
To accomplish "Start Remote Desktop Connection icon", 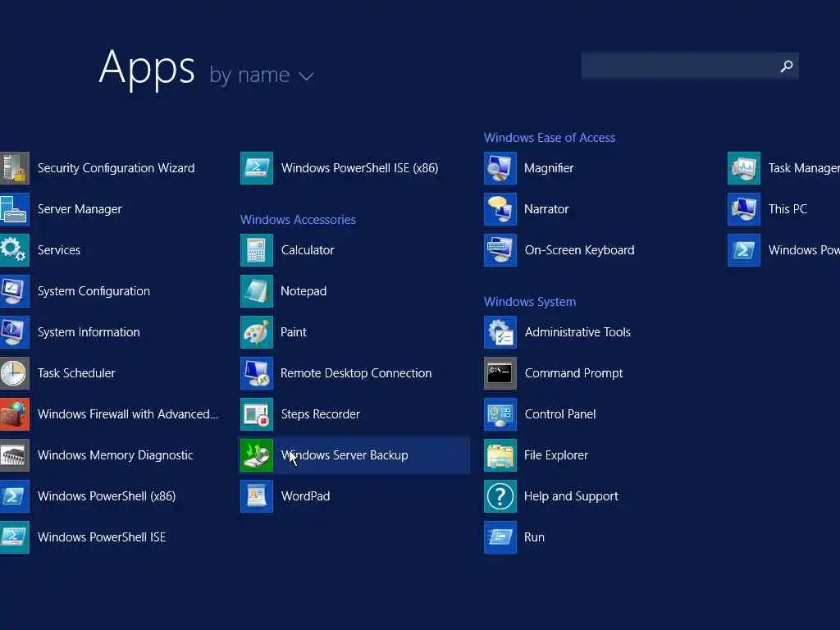I will point(257,373).
